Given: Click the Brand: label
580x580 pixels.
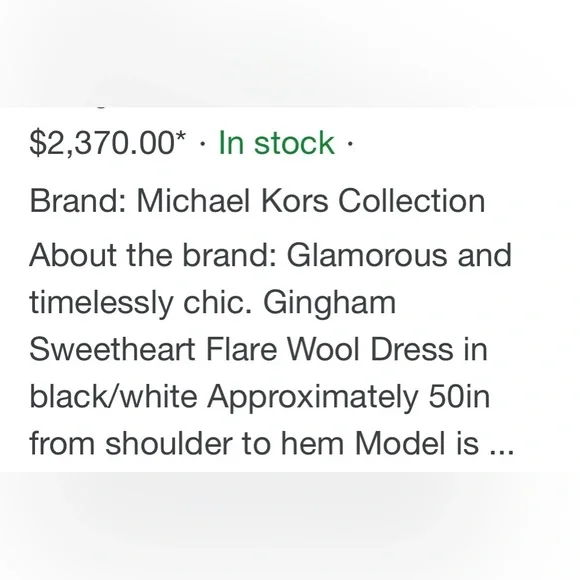Looking at the screenshot, I should 78,201.
